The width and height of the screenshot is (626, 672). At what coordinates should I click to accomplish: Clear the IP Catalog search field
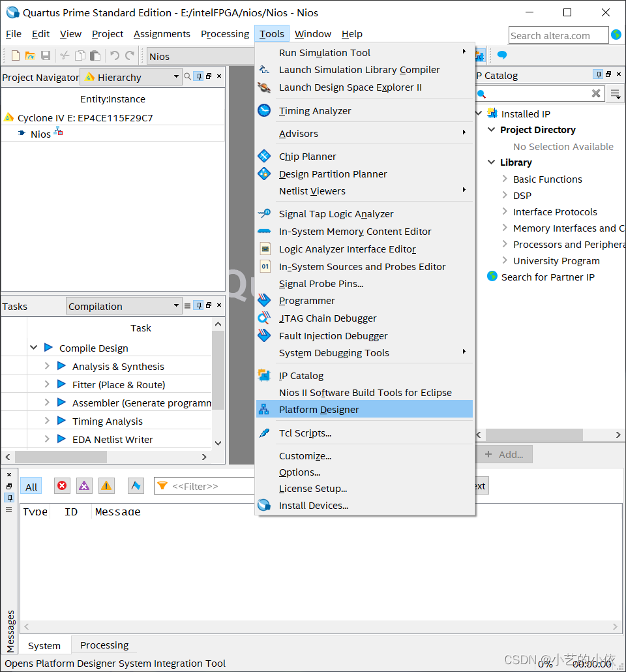(x=595, y=93)
